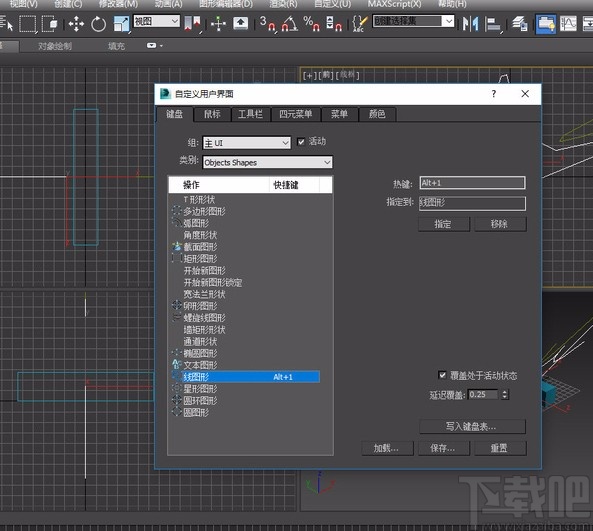Viewport: 593px width, 531px height.
Task: Select the 多边形图形 action row
Action: [245, 211]
